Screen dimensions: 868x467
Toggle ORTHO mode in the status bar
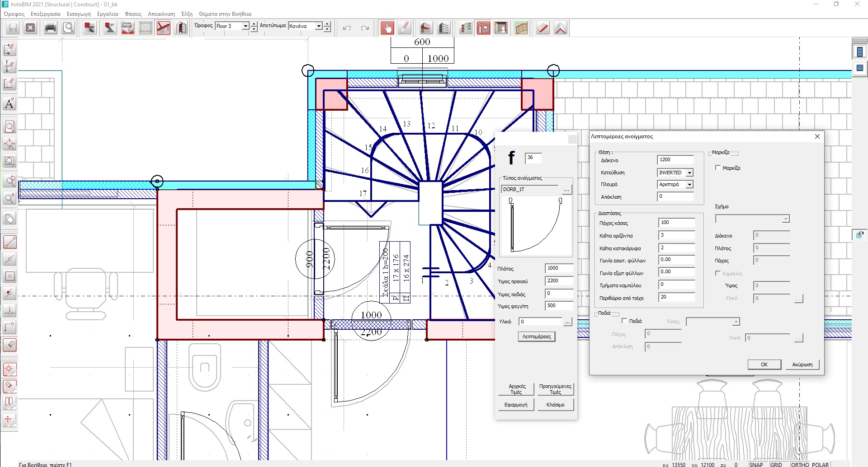(x=800, y=464)
